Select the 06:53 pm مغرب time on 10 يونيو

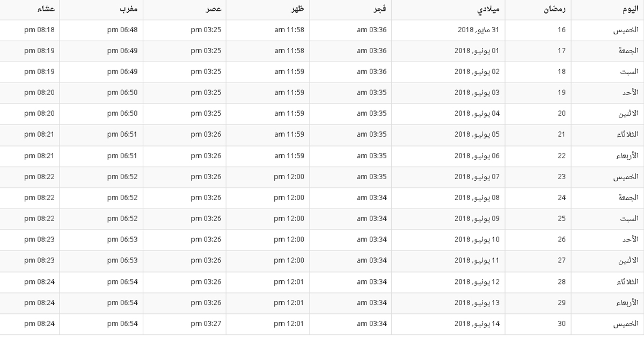(101, 240)
